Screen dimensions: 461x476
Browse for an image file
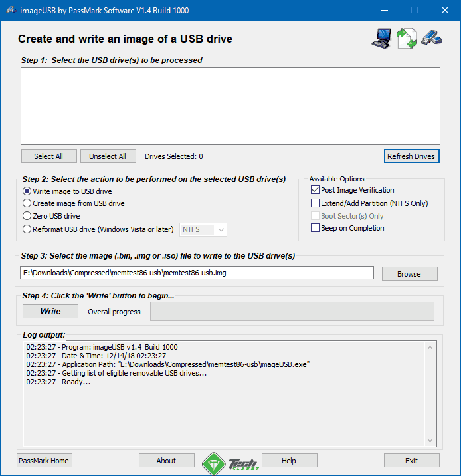point(409,273)
